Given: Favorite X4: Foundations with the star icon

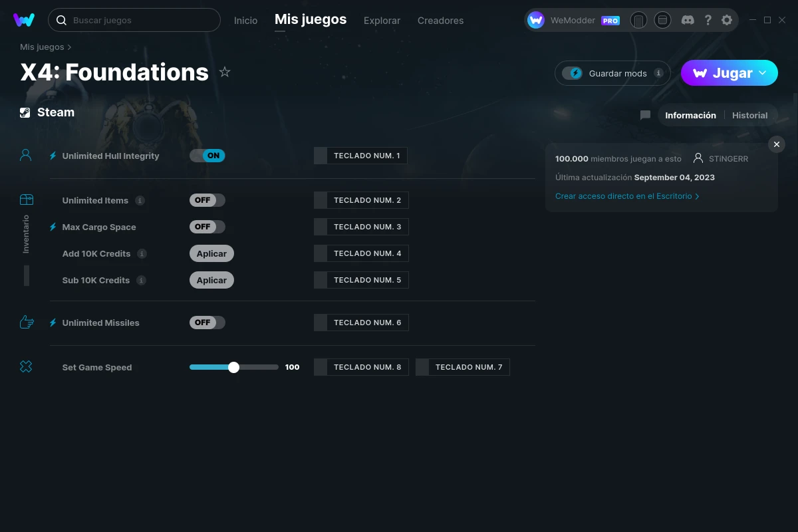Looking at the screenshot, I should [225, 72].
